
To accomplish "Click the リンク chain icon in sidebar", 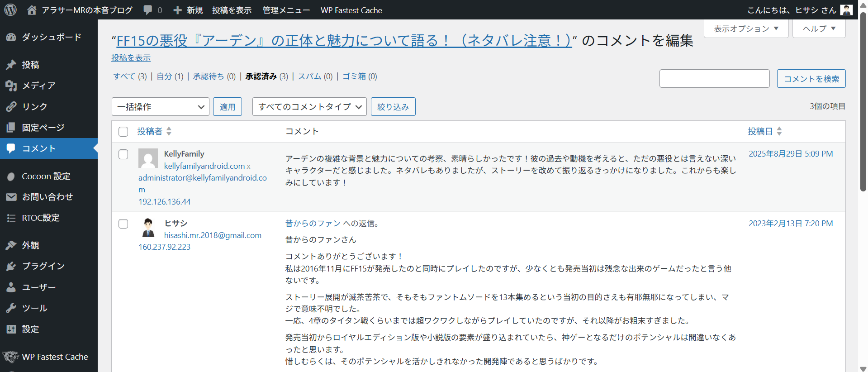I will pos(11,106).
